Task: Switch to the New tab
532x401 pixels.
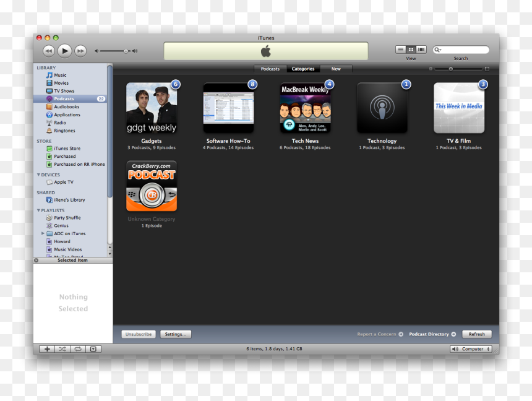Action: [336, 69]
